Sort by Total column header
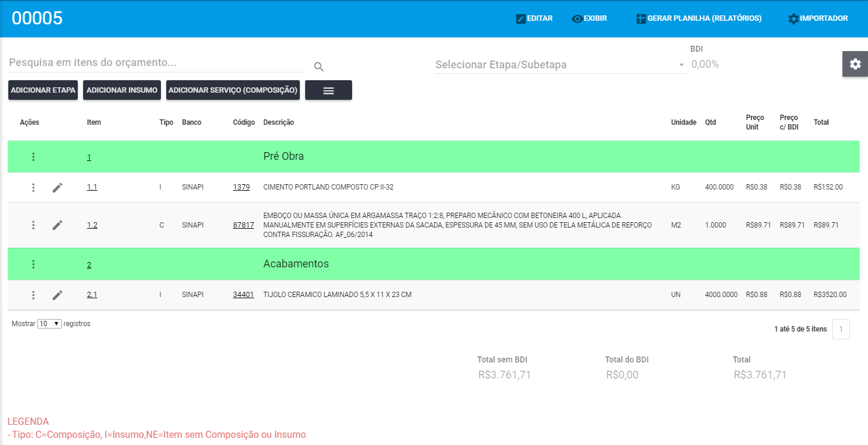 point(821,122)
